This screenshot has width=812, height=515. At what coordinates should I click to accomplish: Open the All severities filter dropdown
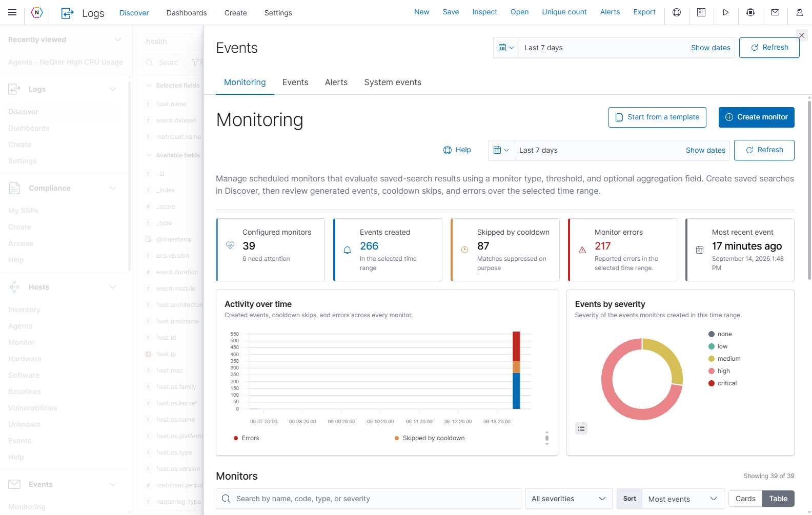tap(569, 499)
